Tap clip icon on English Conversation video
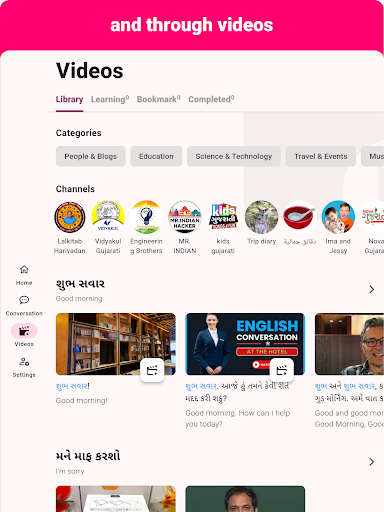384x512 pixels. click(282, 370)
